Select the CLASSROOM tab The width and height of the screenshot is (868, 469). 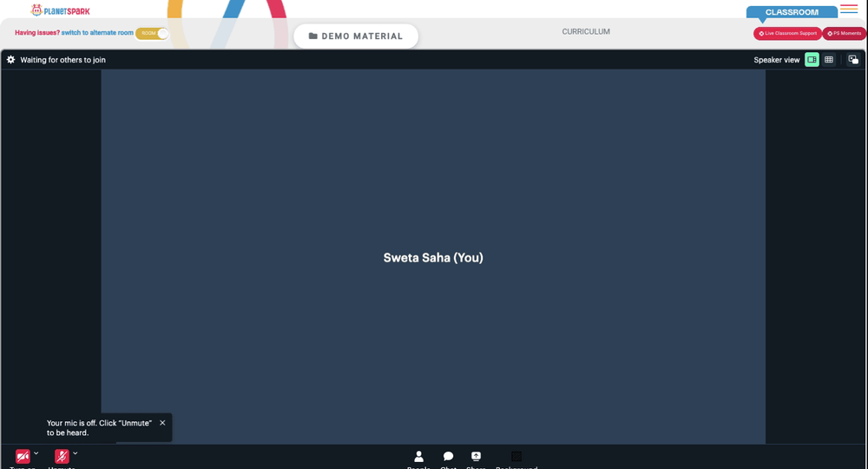[792, 12]
